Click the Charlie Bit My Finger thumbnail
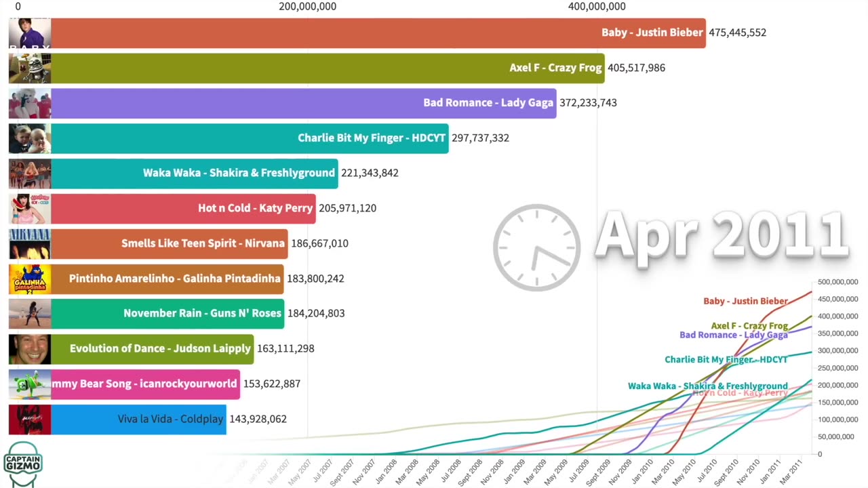The width and height of the screenshot is (868, 488). tap(30, 138)
